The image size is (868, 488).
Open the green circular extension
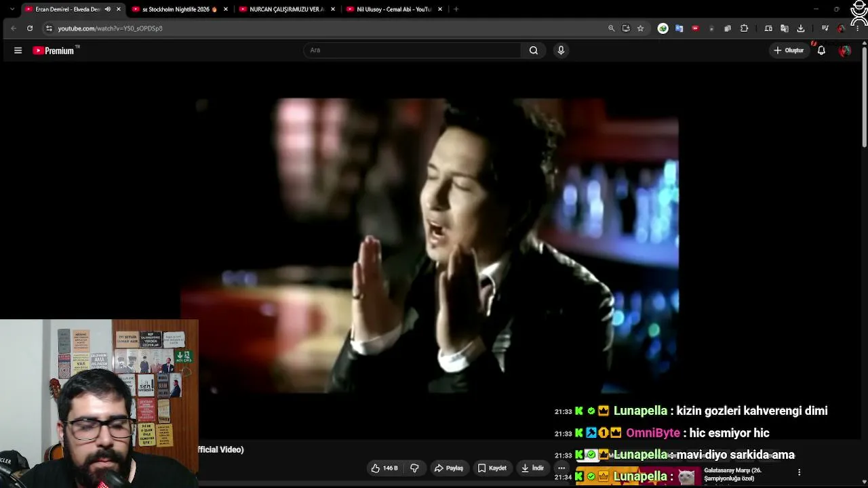663,28
